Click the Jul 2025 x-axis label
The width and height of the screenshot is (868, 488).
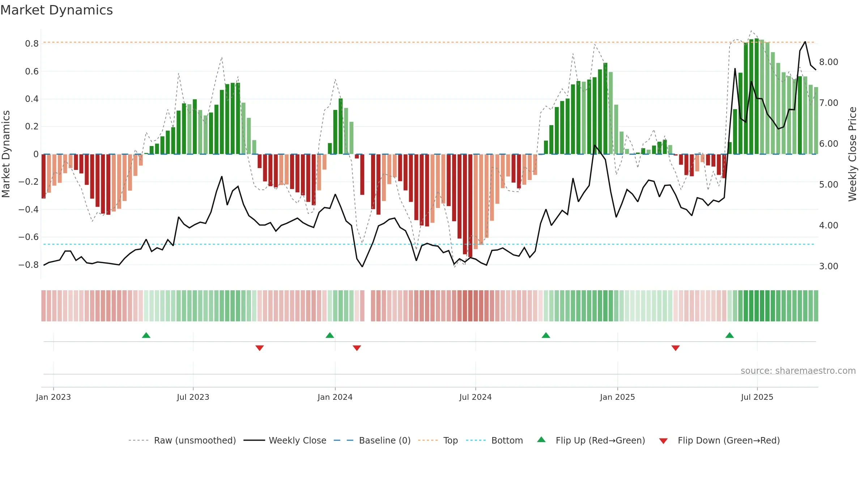pos(757,397)
